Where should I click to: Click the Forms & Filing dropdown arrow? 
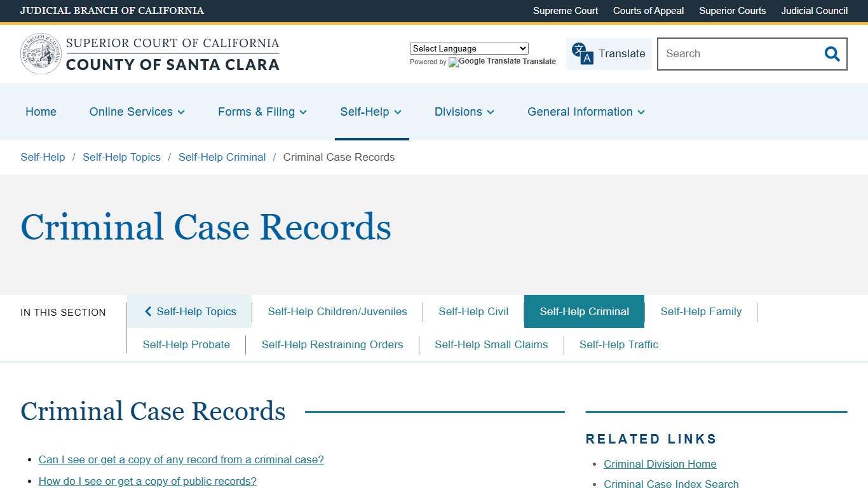pos(303,112)
